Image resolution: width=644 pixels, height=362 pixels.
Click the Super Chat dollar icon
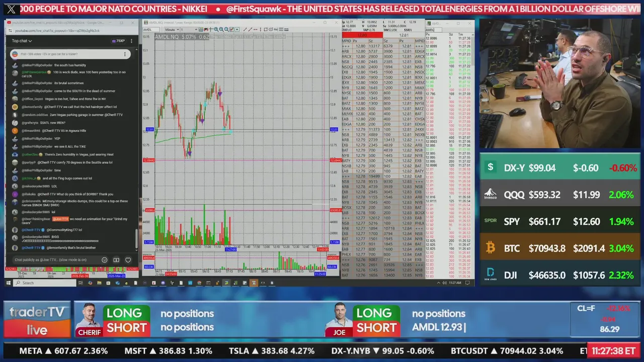(116, 260)
